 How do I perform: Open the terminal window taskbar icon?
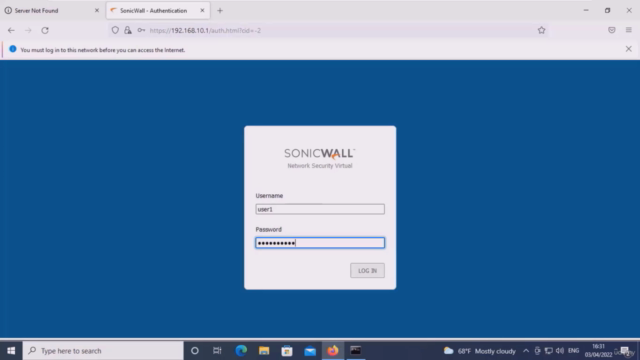[x=356, y=351]
